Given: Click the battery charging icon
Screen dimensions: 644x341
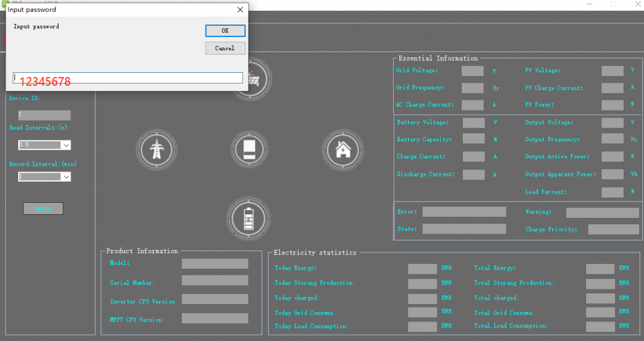Looking at the screenshot, I should (248, 219).
